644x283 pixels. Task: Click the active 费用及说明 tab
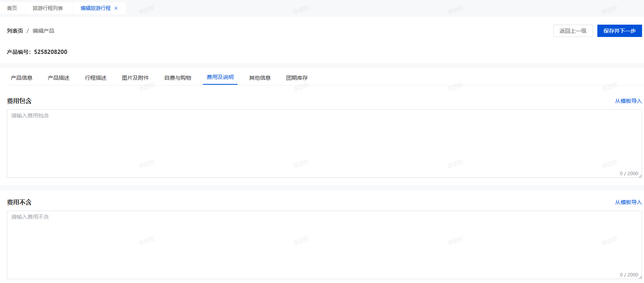(220, 77)
